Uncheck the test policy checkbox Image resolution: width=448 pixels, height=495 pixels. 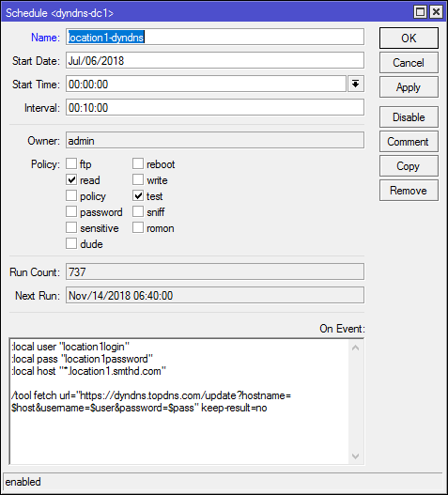138,195
